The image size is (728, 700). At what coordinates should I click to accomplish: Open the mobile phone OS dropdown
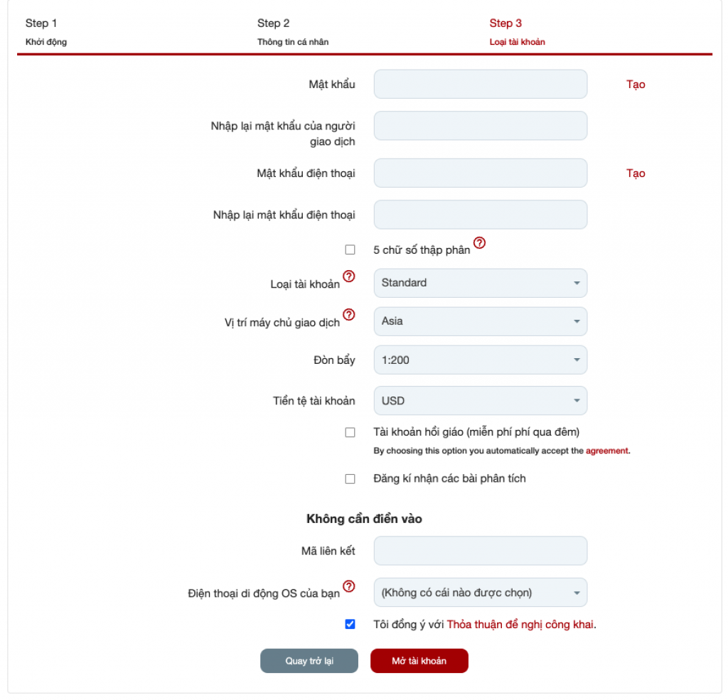pos(480,593)
